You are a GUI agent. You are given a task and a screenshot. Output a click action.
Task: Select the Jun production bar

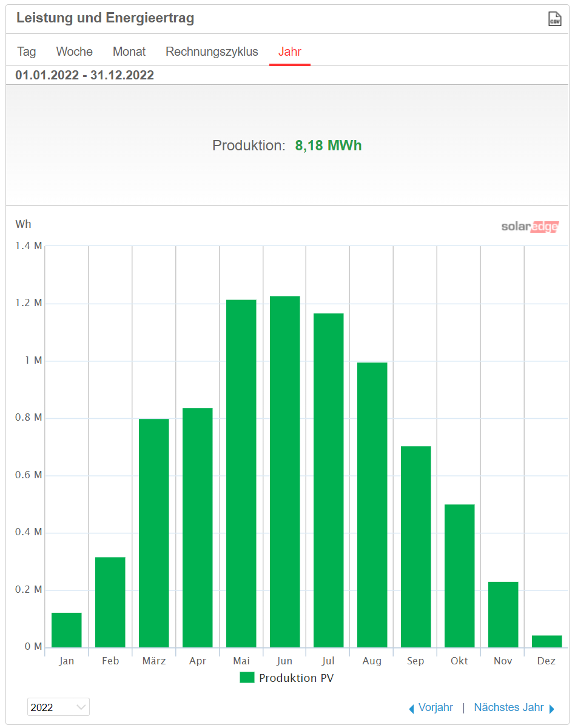285,472
